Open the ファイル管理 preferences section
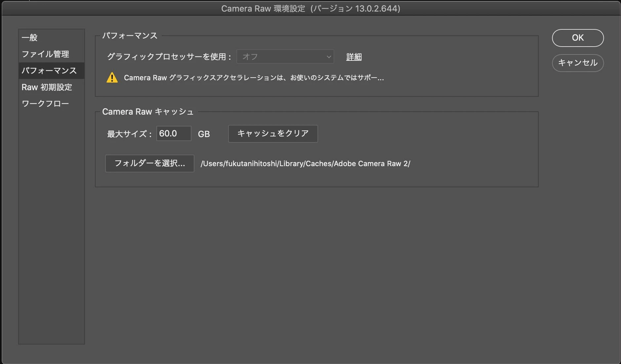Screen dimensions: 621x364 tap(51, 54)
